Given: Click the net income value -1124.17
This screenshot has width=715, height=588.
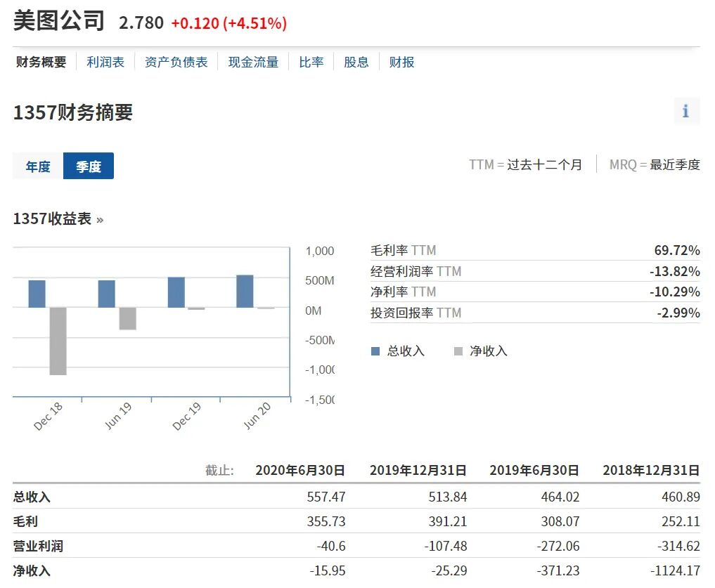Looking at the screenshot, I should [x=676, y=570].
